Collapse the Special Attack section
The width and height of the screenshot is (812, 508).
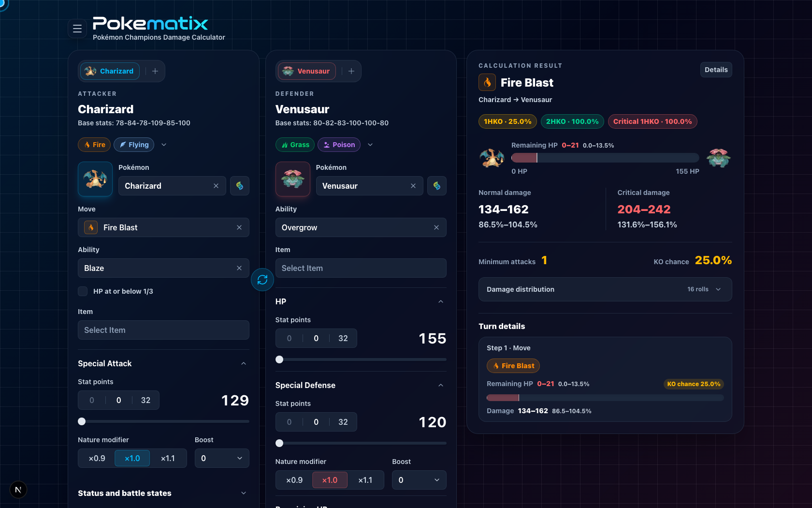(x=244, y=363)
